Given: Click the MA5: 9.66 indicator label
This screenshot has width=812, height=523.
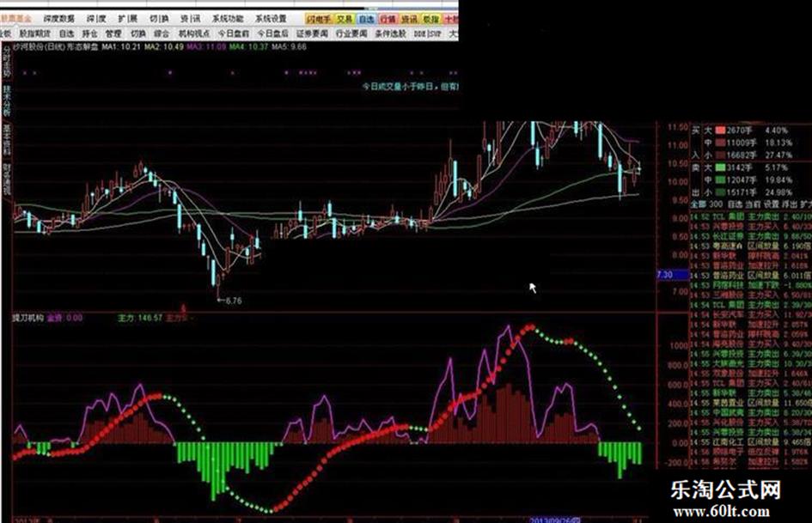Looking at the screenshot, I should point(290,46).
